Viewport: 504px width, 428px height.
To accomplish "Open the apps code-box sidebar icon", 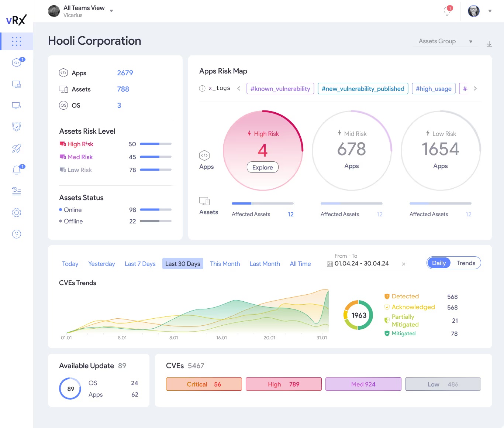I will click(17, 62).
